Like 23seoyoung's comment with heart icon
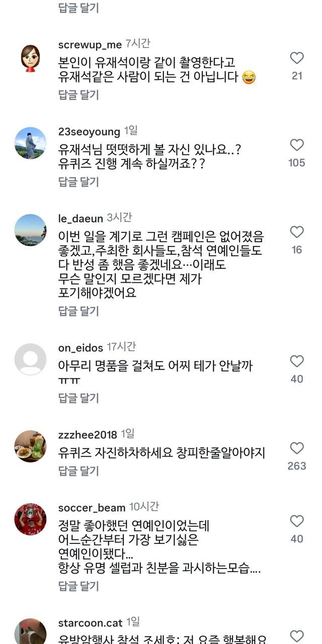Image resolution: width=322 pixels, height=644 pixels. coord(297,145)
